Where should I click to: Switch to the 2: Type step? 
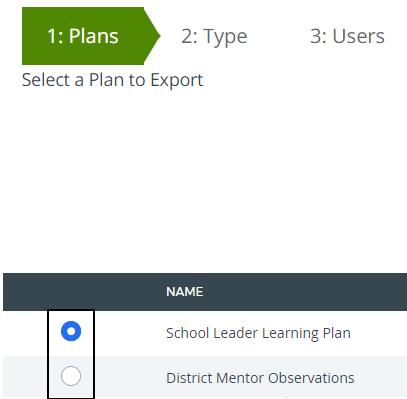pos(214,36)
